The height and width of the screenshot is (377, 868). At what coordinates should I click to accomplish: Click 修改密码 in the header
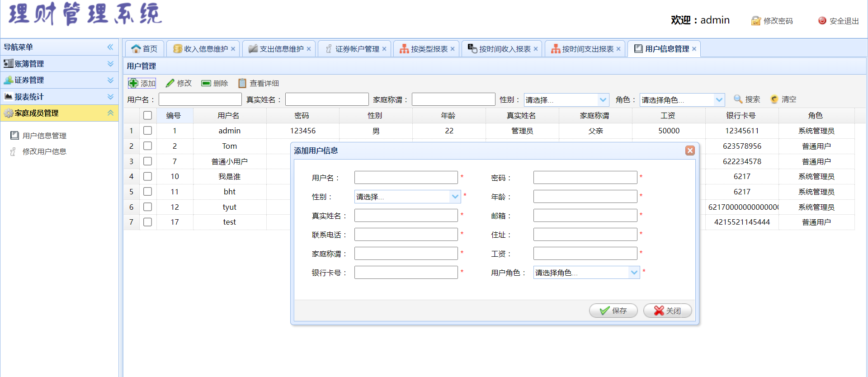point(772,21)
